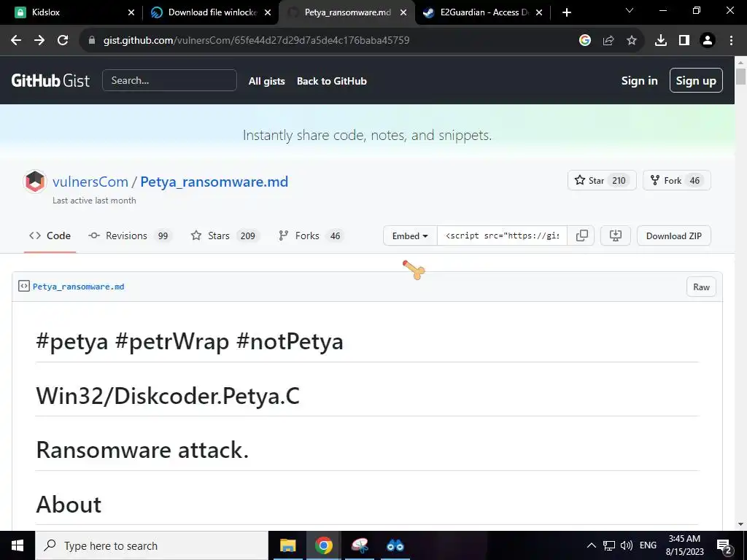Click the Back to GitHub link
The width and height of the screenshot is (747, 560).
click(x=331, y=81)
